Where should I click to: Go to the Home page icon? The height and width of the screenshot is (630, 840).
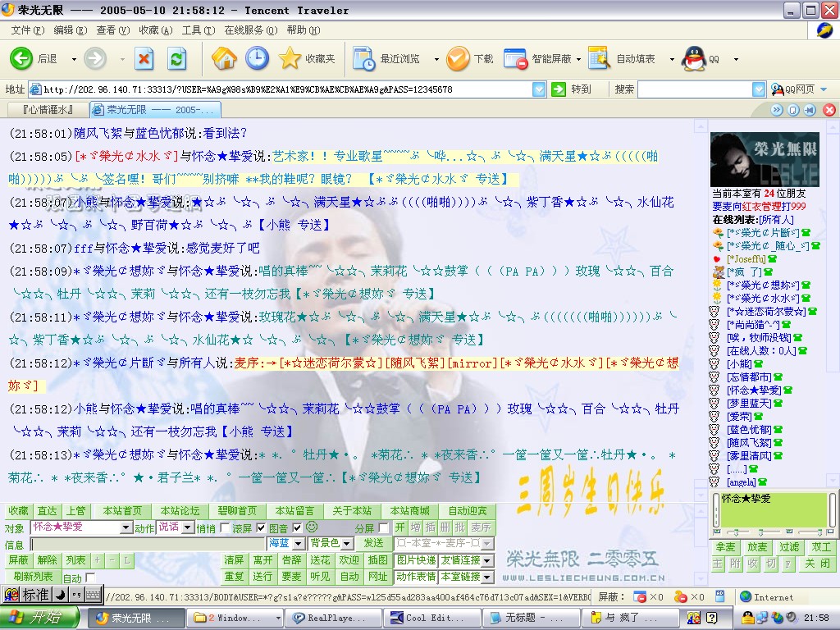(x=224, y=58)
